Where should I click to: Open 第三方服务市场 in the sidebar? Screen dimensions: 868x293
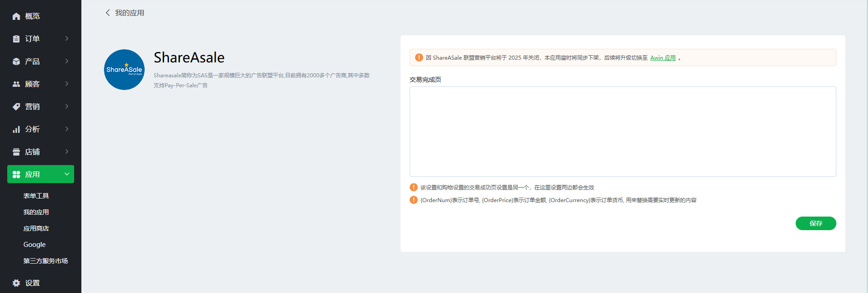(x=46, y=261)
